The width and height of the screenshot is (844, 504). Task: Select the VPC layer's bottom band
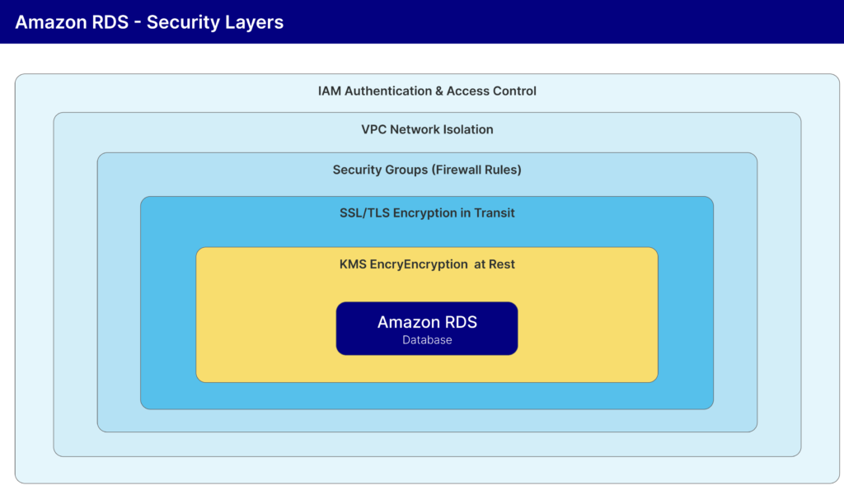427,444
